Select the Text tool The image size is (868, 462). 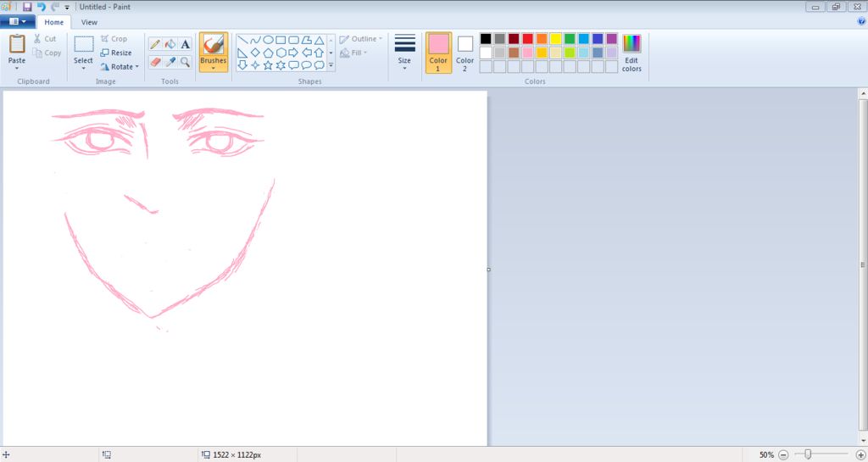pos(186,44)
